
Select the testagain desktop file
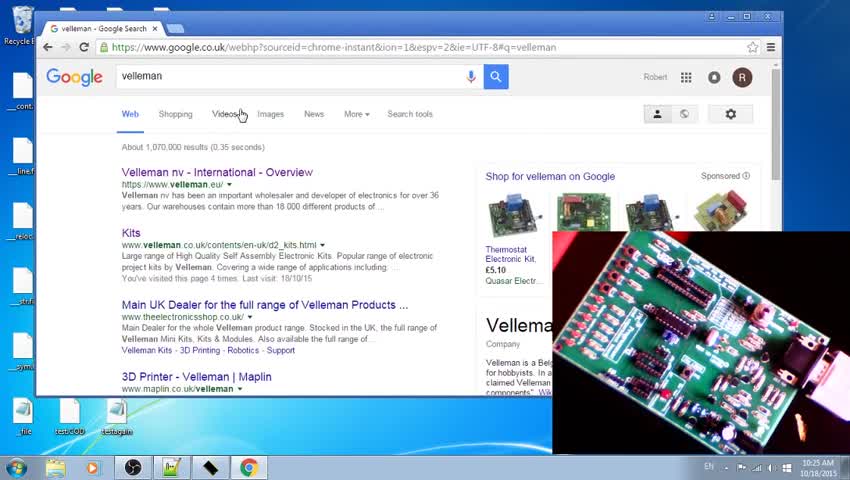(117, 417)
